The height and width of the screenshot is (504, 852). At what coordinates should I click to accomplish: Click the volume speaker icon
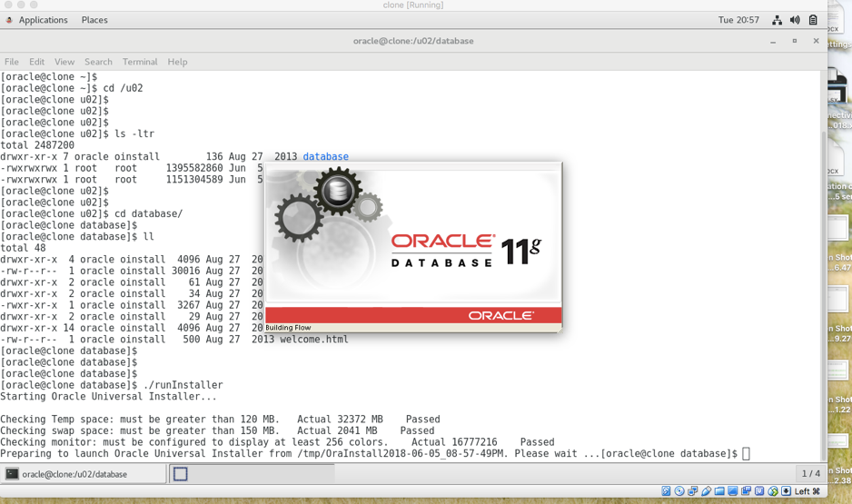click(x=795, y=20)
